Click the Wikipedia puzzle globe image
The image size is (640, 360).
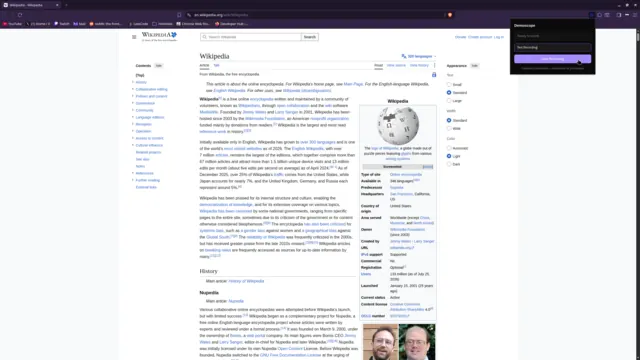point(398,125)
